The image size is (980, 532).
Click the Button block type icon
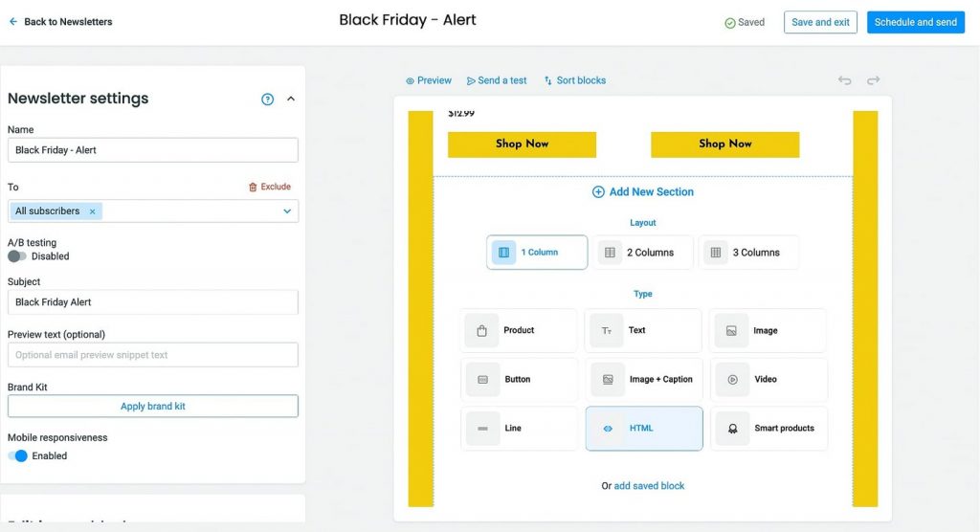point(482,380)
